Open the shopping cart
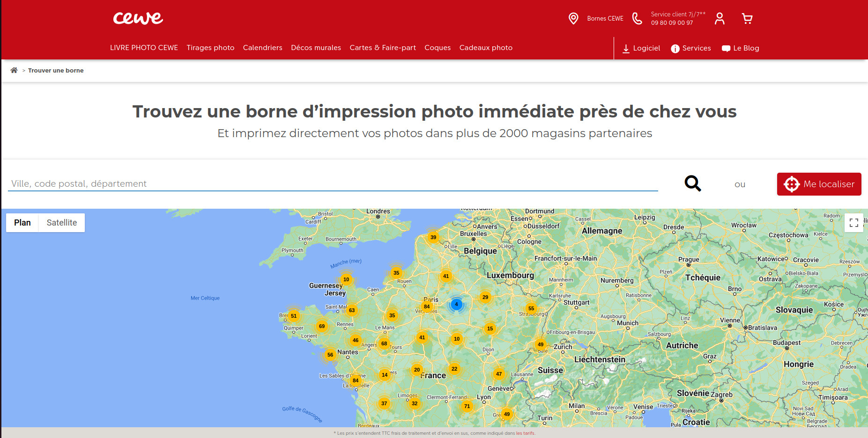 747,19
